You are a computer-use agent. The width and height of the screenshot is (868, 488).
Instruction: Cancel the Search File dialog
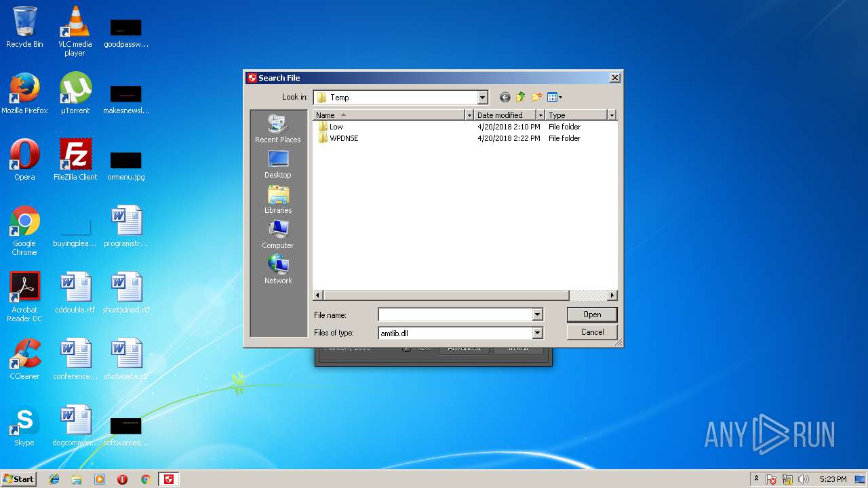pyautogui.click(x=592, y=332)
